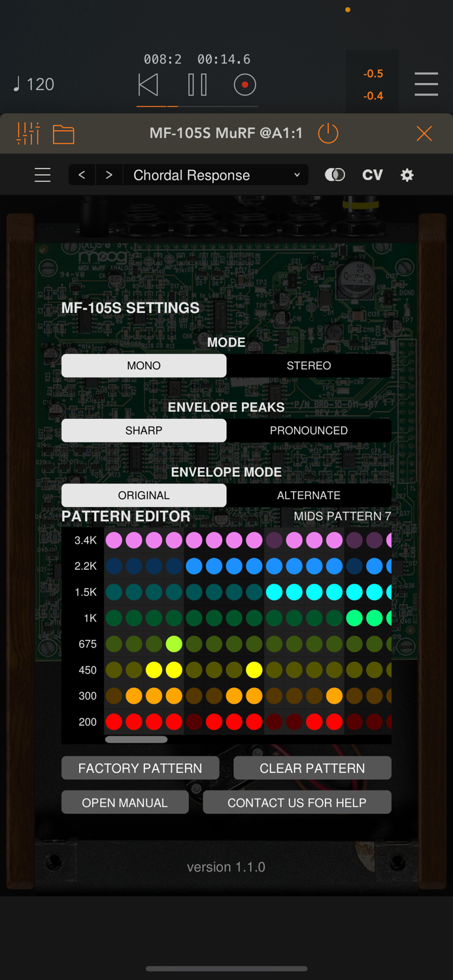Select MONO mode
The width and height of the screenshot is (453, 980).
144,366
